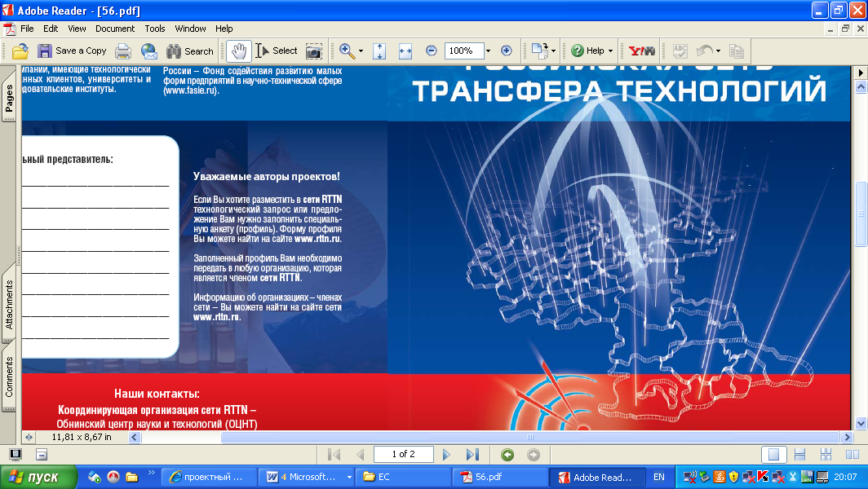Go to the first page button

click(334, 455)
